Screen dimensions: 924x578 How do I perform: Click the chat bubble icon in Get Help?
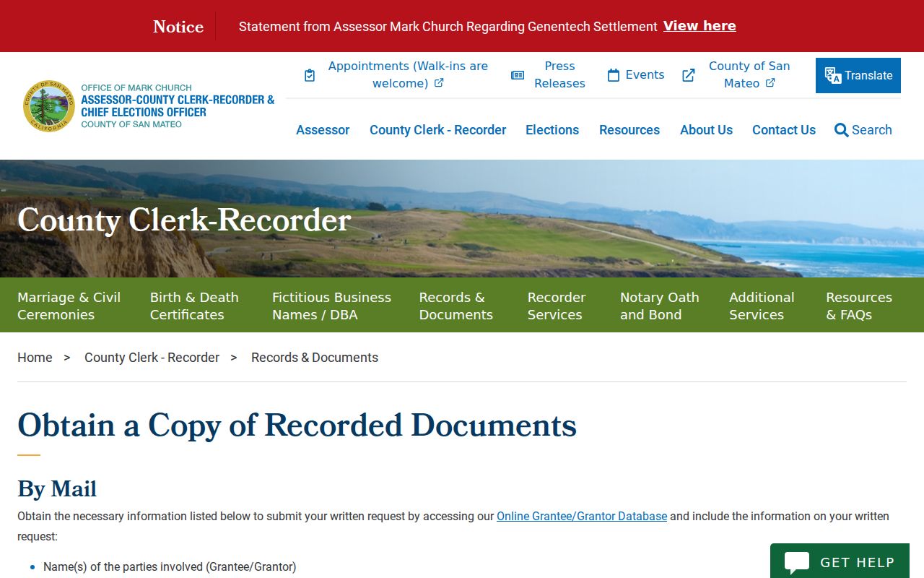[797, 563]
